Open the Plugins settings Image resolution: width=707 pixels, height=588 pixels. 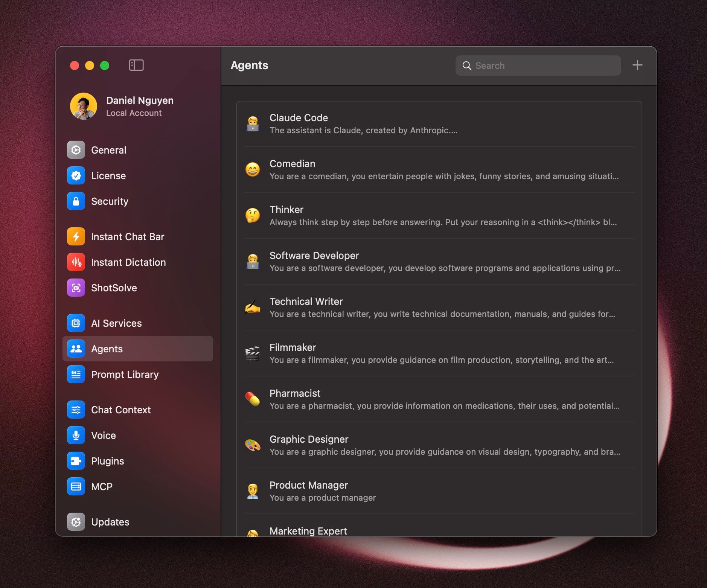click(x=107, y=461)
